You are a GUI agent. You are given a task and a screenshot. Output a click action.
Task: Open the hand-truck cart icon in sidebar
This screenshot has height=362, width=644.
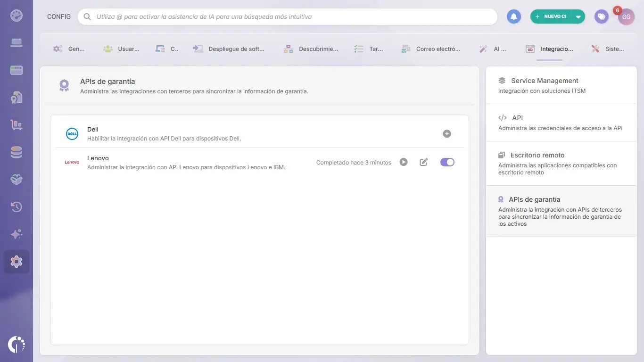click(17, 125)
